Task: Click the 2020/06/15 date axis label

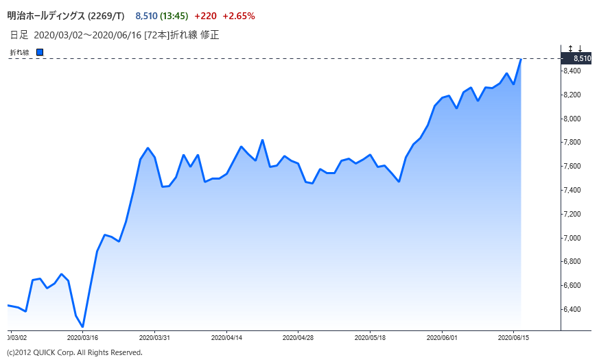Action: click(x=514, y=338)
